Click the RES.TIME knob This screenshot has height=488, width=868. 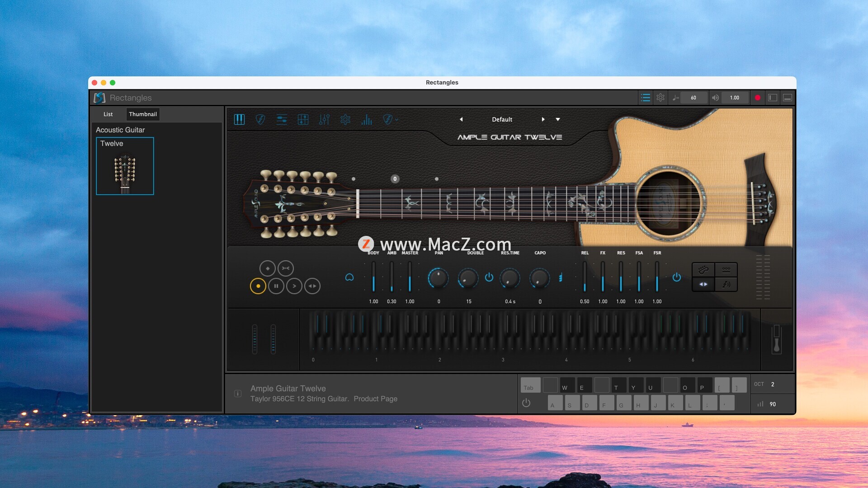[x=509, y=278]
